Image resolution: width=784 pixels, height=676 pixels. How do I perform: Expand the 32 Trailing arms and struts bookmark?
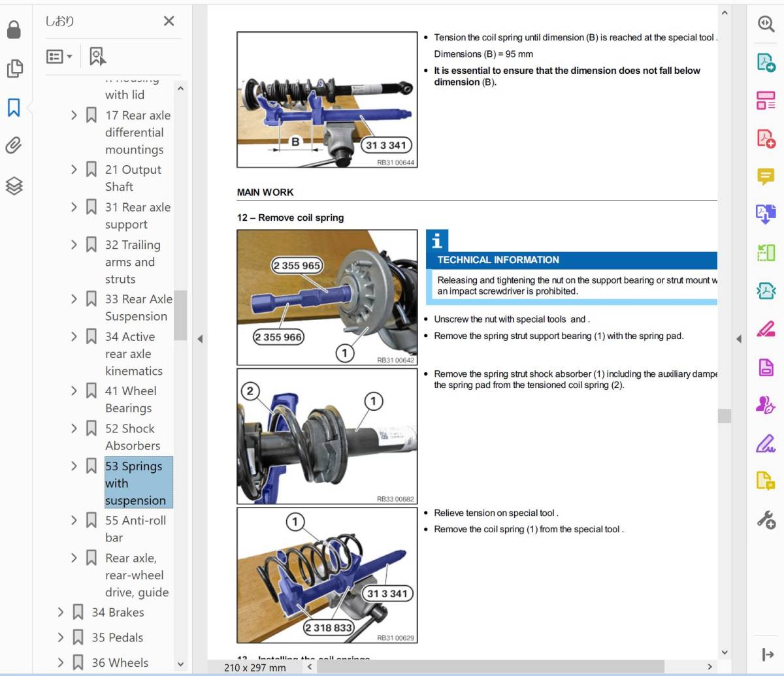pos(74,244)
